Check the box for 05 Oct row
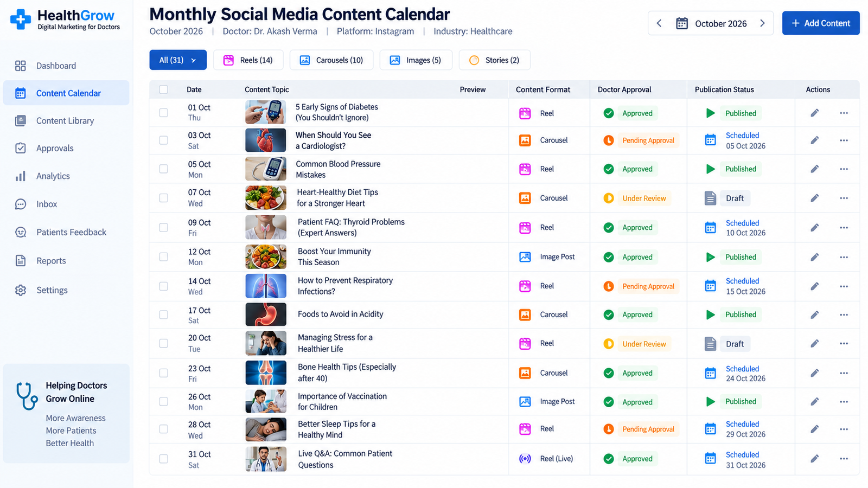Screen dimensions: 868x488 point(163,169)
